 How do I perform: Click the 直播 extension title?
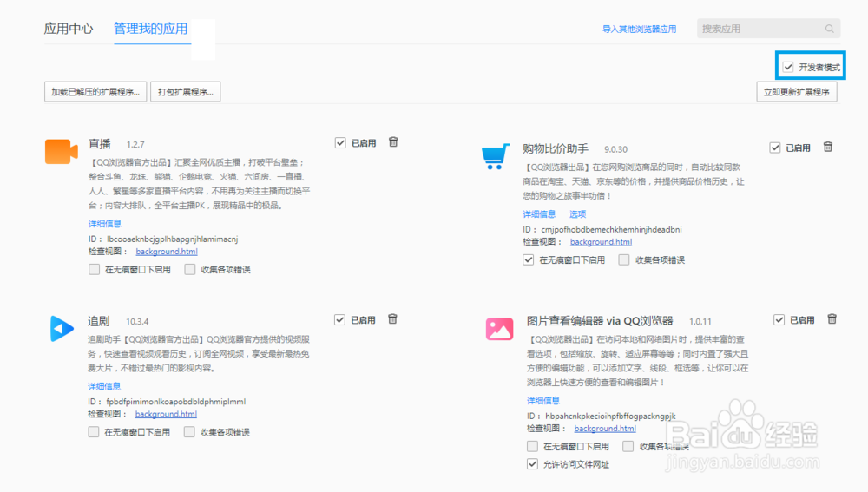point(100,144)
